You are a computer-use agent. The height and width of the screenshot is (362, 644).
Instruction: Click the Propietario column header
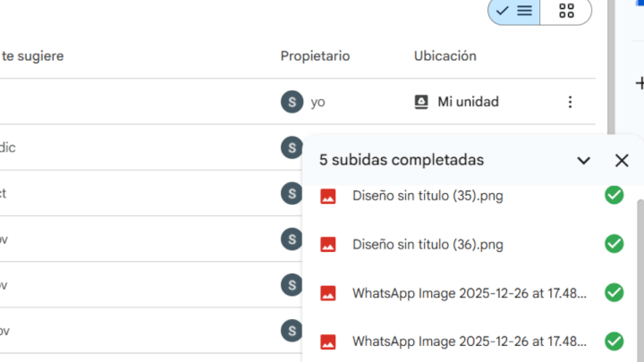tap(315, 56)
